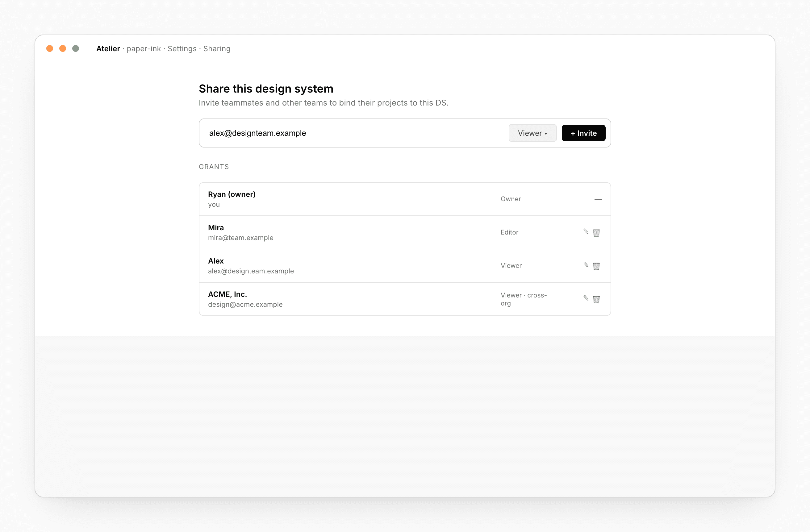Click the GRANTS section heading
This screenshot has height=532, width=810.
[214, 167]
